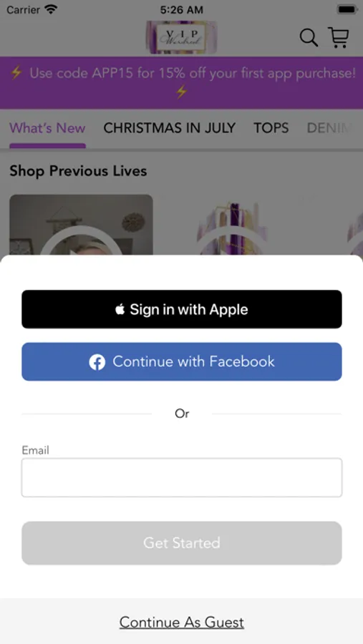
Task: Tap the battery status icon
Action: 347,9
